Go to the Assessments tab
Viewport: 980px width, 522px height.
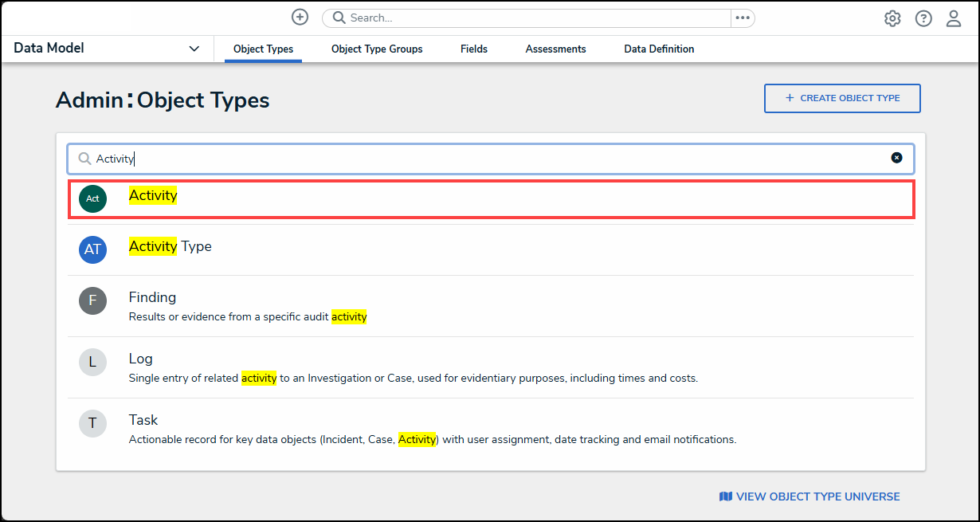point(555,49)
